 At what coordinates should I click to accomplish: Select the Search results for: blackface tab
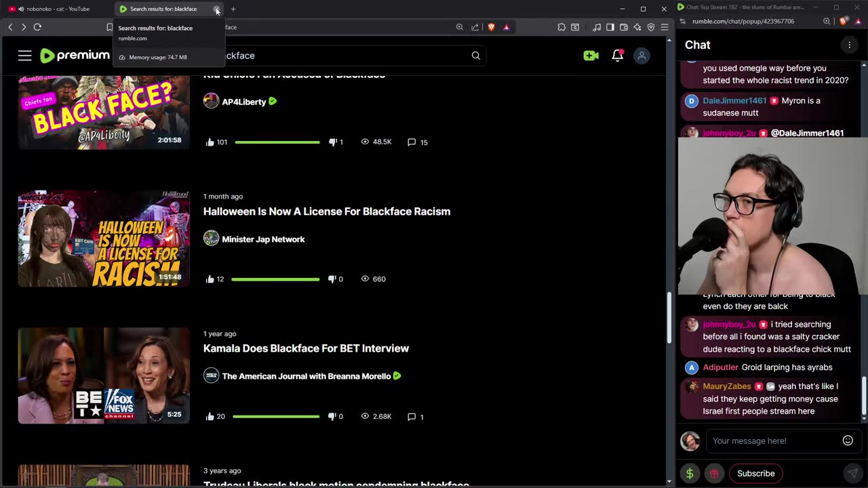tap(163, 9)
